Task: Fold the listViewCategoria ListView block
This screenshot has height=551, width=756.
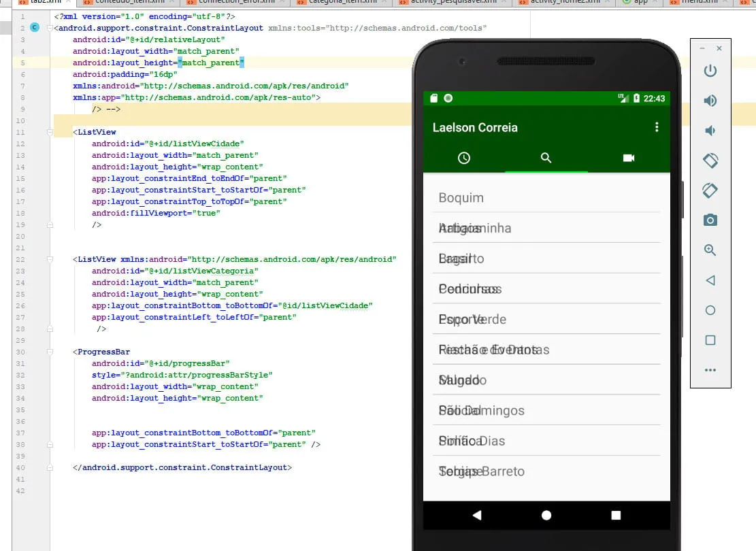Action: [x=50, y=259]
